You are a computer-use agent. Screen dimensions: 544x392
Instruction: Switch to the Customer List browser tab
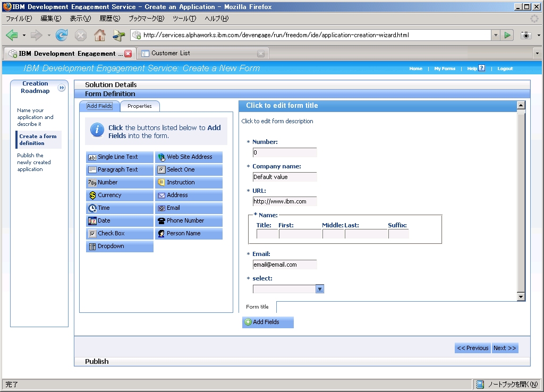202,53
